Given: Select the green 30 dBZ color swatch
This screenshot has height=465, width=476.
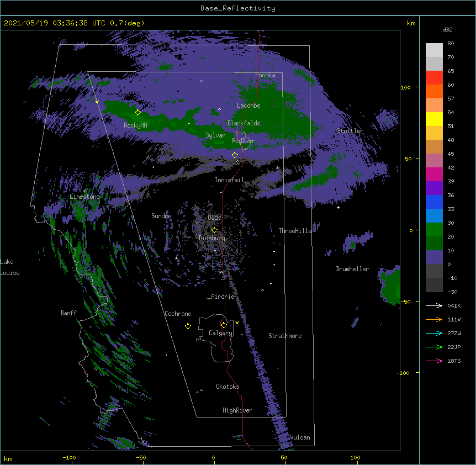Looking at the screenshot, I should click(x=434, y=230).
